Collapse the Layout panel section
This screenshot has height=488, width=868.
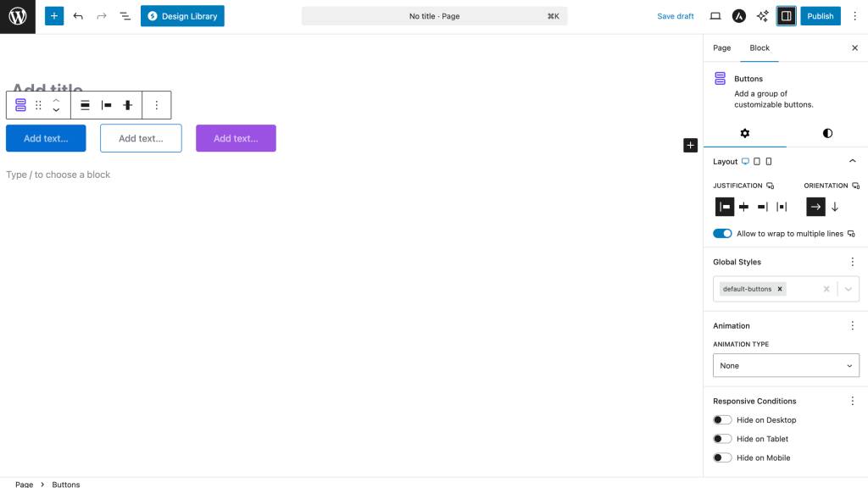852,161
